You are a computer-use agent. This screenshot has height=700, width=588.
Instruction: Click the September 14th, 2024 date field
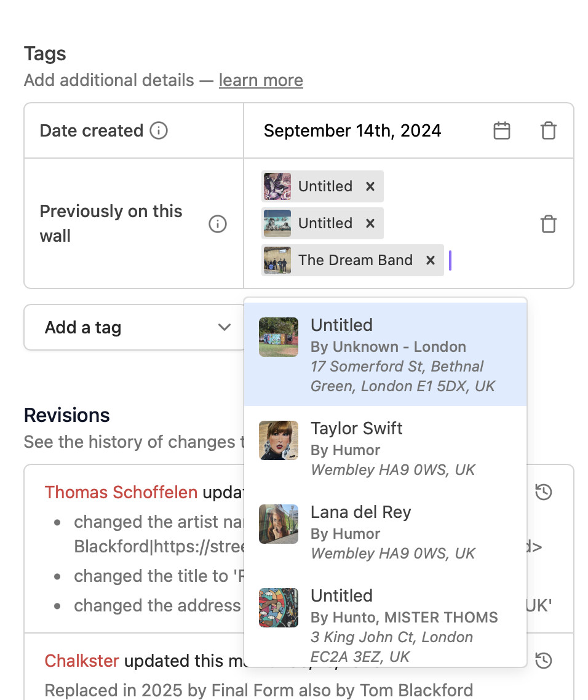352,130
